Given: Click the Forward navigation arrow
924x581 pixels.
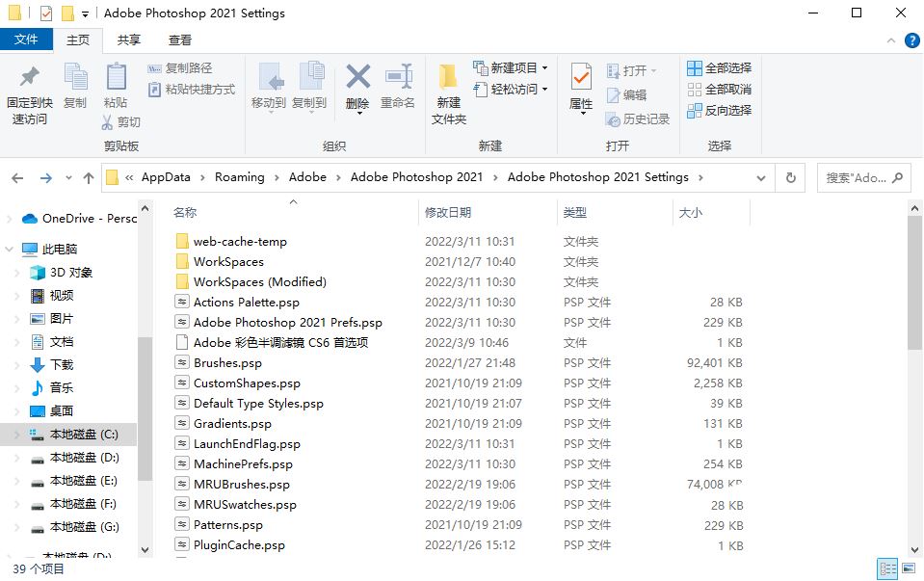Looking at the screenshot, I should pyautogui.click(x=46, y=178).
